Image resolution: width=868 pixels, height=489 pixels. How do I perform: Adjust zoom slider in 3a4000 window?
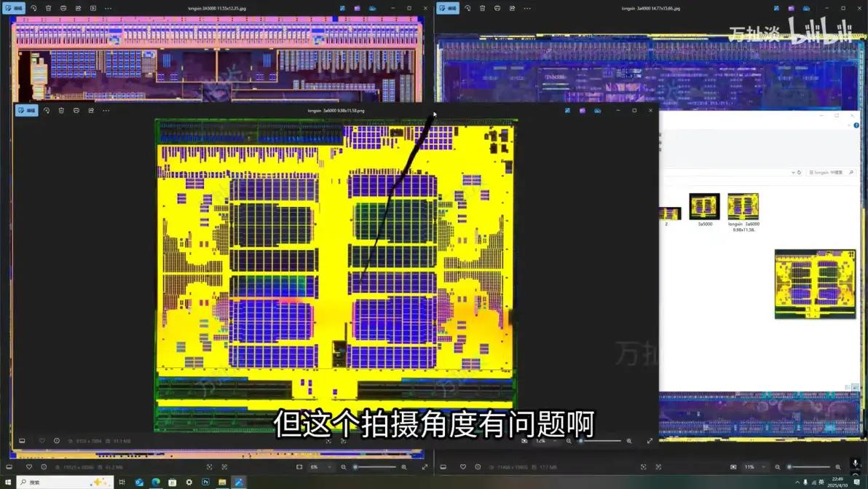809,467
